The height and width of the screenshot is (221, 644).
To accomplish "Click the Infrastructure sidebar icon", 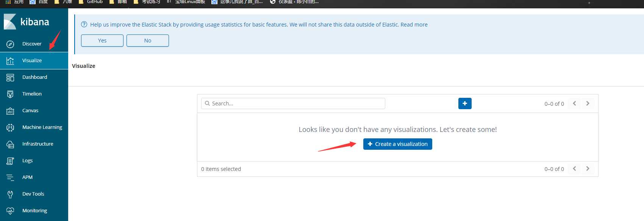I will coord(10,144).
